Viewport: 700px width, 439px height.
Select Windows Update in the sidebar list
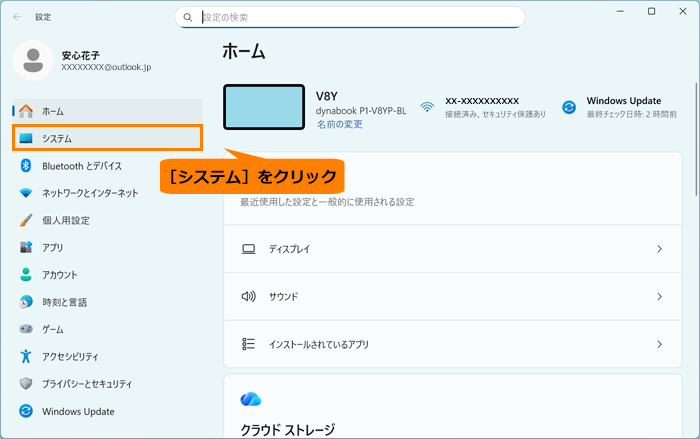(x=108, y=411)
